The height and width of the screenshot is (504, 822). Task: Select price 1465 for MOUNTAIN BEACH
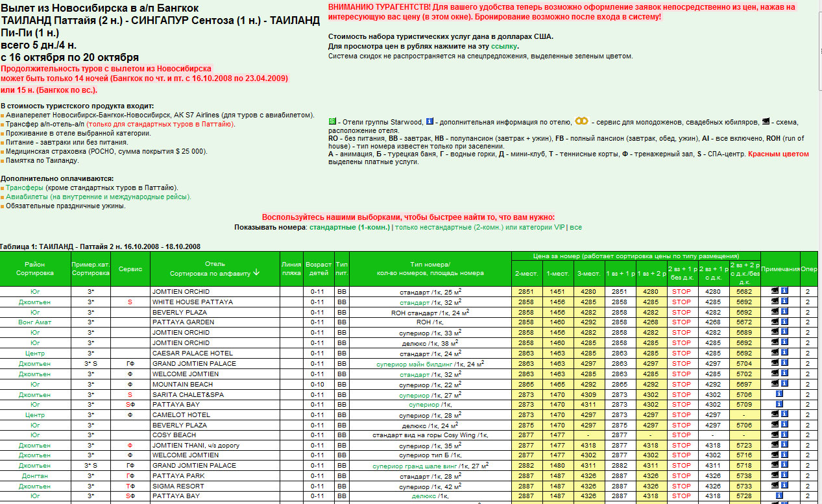tap(557, 385)
